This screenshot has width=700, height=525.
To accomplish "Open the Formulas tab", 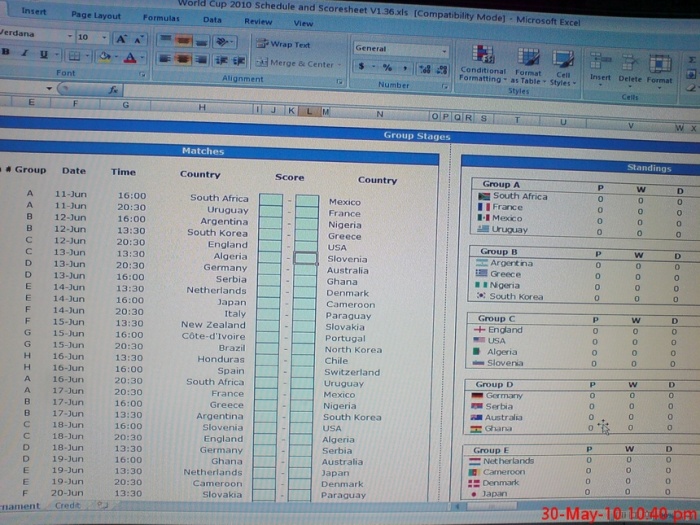I will tap(161, 18).
